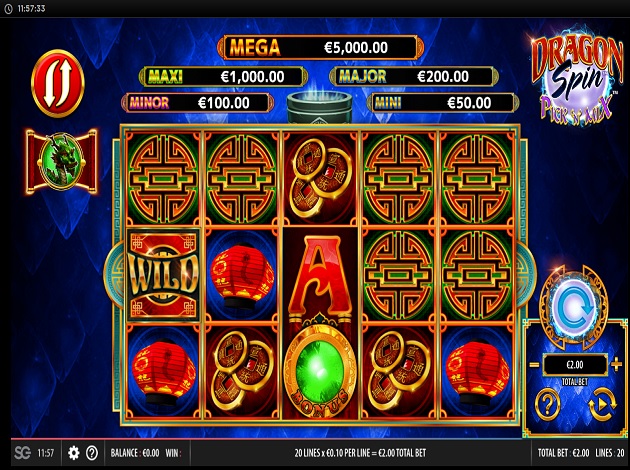Viewport: 630px width, 470px height.
Task: Select the MEGA €5,000.00 jackpot banner
Action: 320,47
